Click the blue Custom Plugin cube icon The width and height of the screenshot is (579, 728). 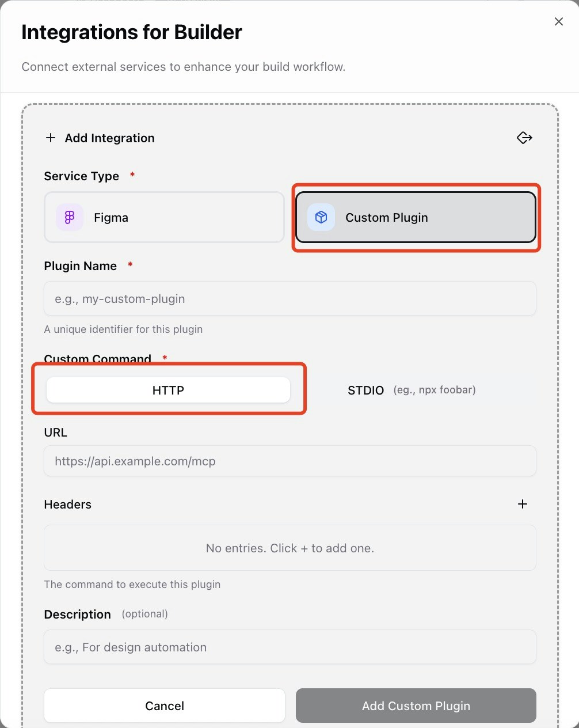pos(321,217)
